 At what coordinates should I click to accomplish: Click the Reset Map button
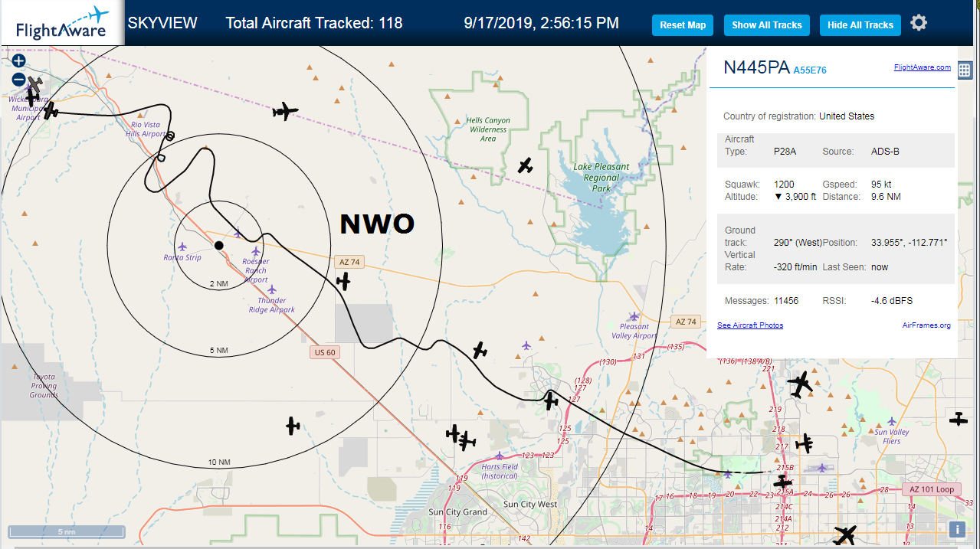[x=683, y=25]
